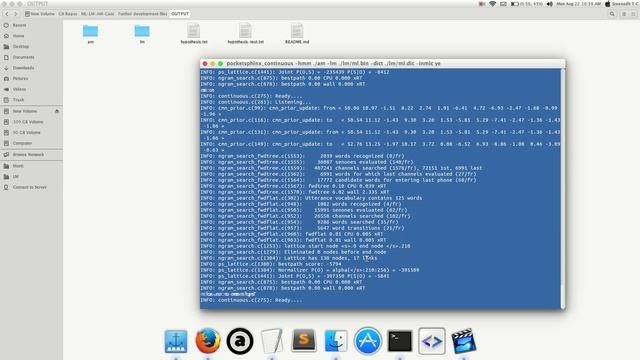Open the user session menu

(621, 4)
